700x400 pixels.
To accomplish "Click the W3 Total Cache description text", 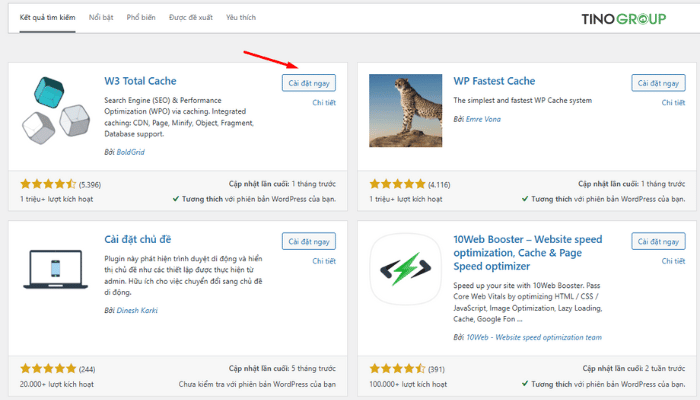I will pos(179,117).
